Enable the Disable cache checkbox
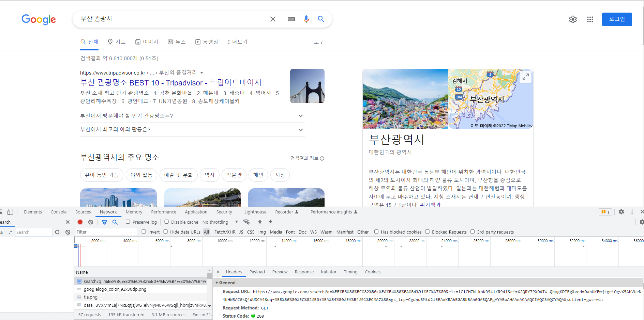Screen dimensions: 644x320 [x=167, y=222]
